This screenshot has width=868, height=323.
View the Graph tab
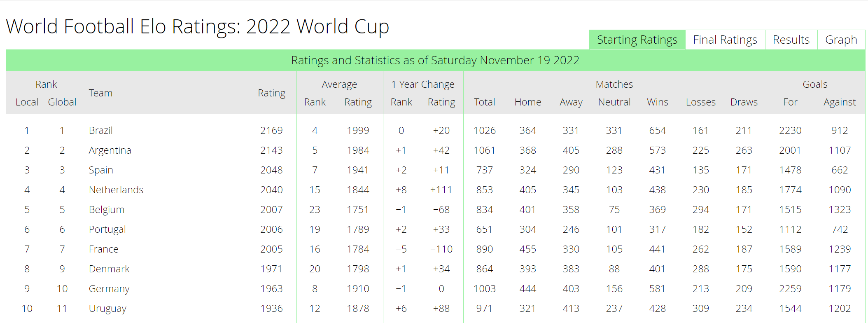841,40
